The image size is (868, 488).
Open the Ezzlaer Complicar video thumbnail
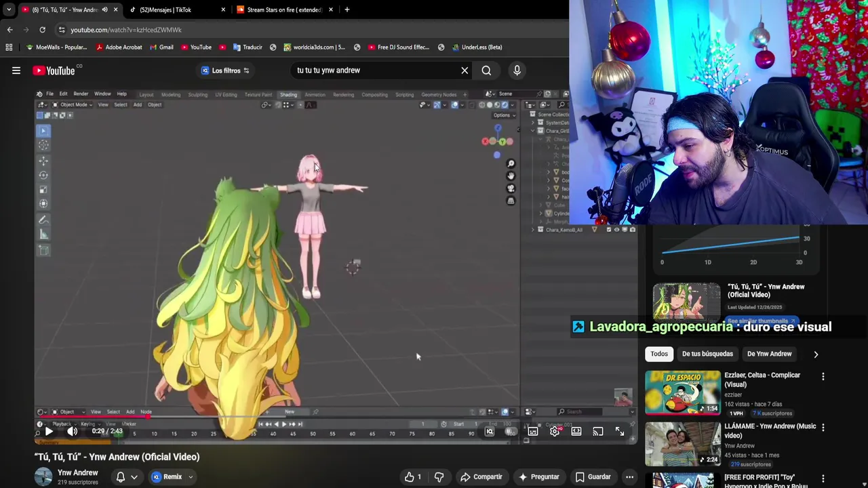683,392
